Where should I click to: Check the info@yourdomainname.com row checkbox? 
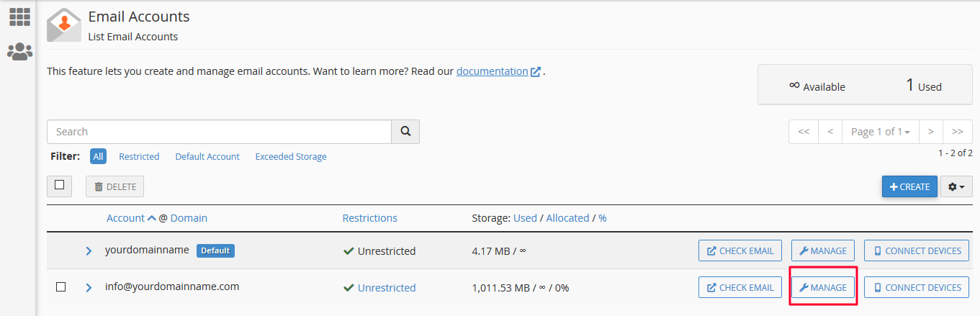[x=61, y=287]
